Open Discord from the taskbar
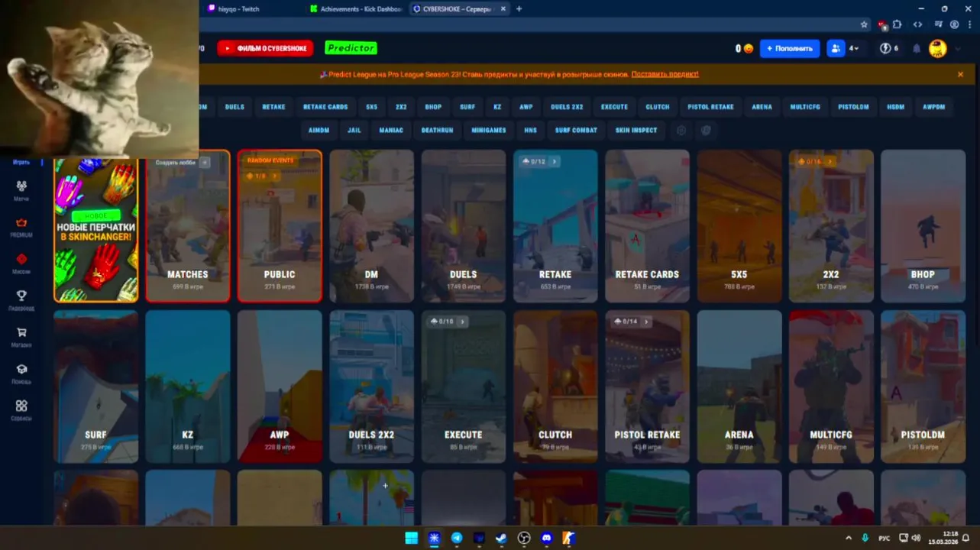The image size is (980, 550). [x=546, y=538]
